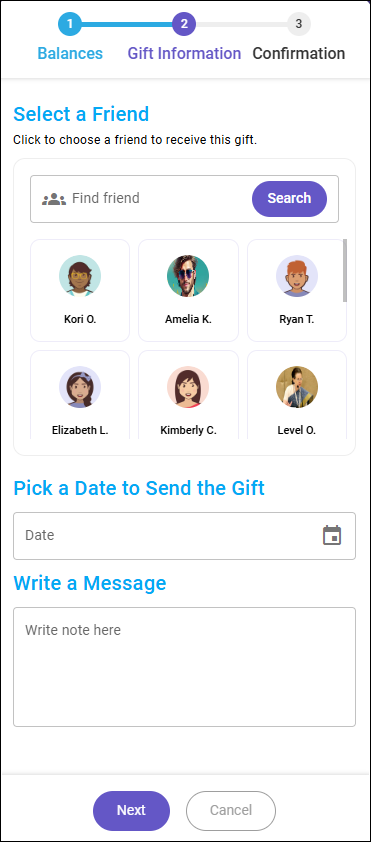The image size is (371, 842).
Task: Jump to step 3 circle indicator
Action: pyautogui.click(x=299, y=24)
